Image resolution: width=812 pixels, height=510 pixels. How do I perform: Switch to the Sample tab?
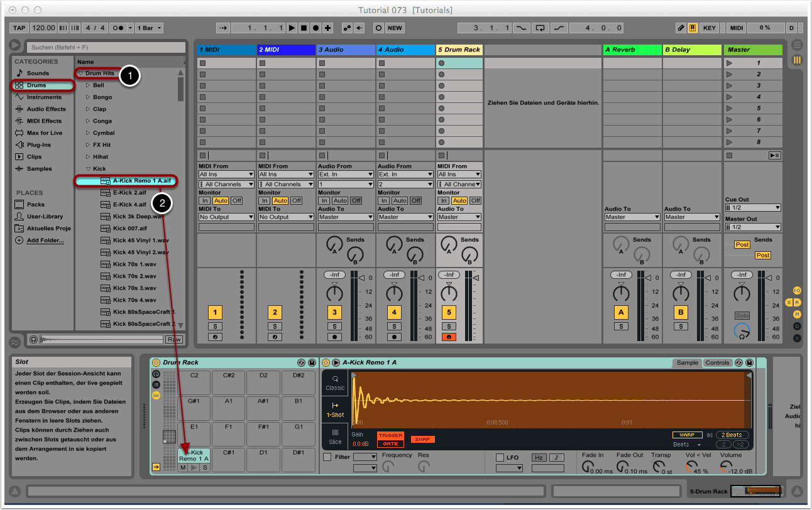pos(687,363)
